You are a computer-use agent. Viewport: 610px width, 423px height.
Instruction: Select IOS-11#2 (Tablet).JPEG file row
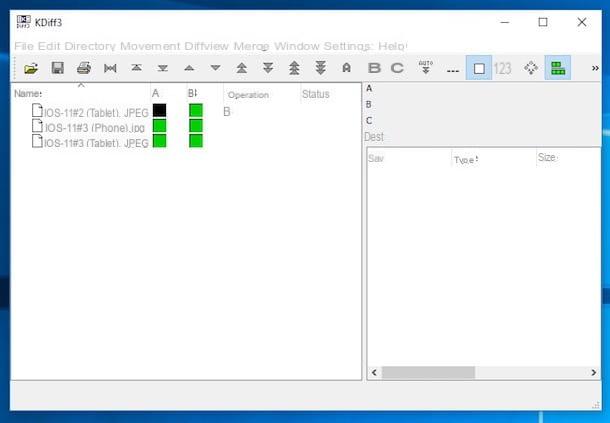click(x=90, y=112)
